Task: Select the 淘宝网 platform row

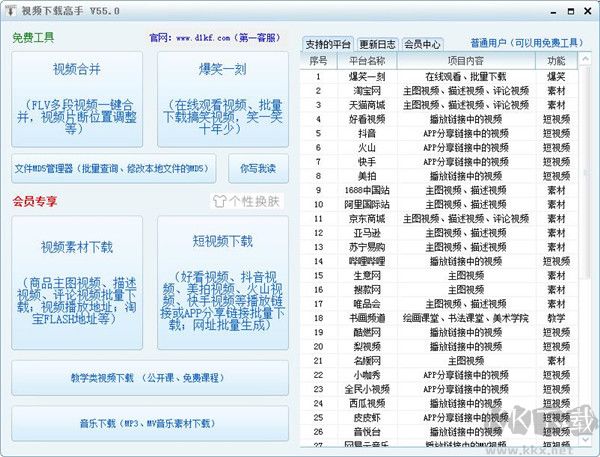Action: click(439, 91)
